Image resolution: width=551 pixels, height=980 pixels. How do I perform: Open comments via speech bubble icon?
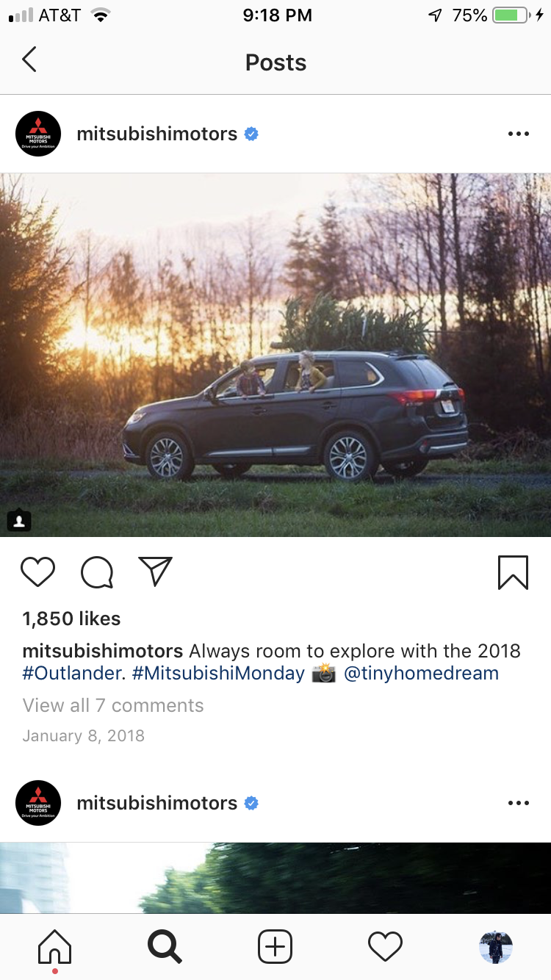97,572
